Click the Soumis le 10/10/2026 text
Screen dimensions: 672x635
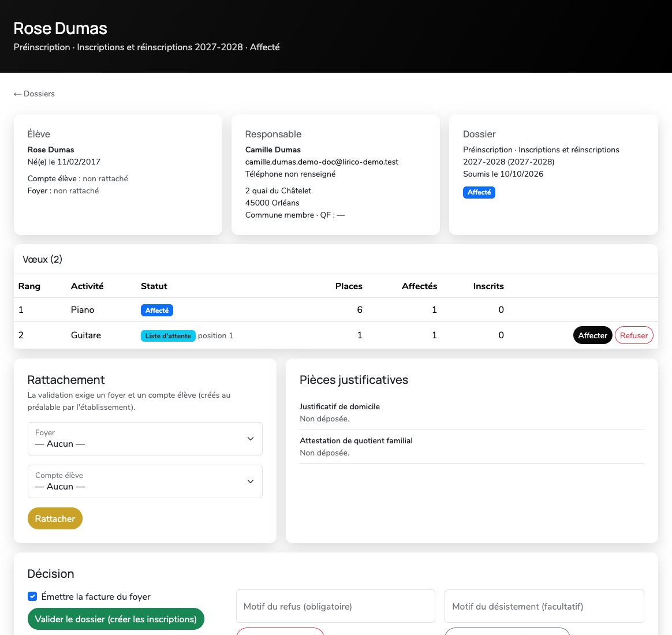pyautogui.click(x=503, y=174)
